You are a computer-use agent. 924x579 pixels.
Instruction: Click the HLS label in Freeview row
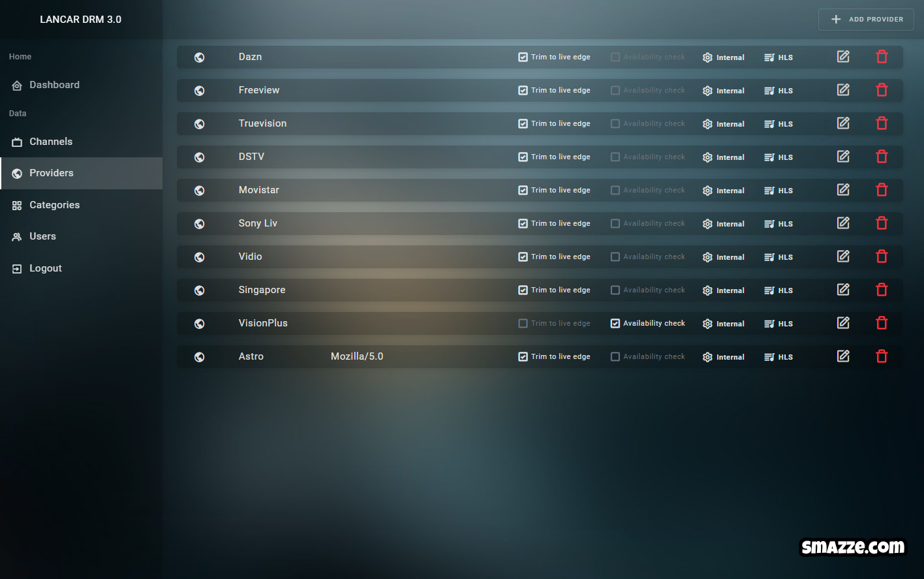coord(786,91)
